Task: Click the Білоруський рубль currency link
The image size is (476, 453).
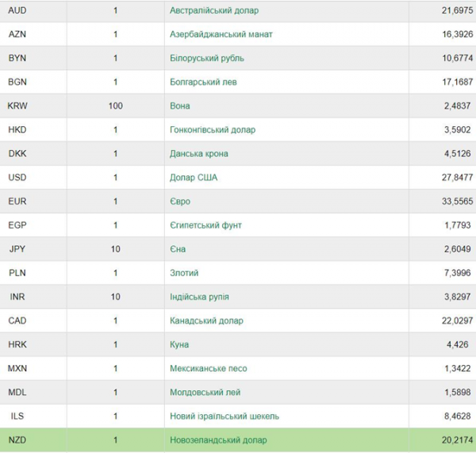Action: (x=207, y=58)
